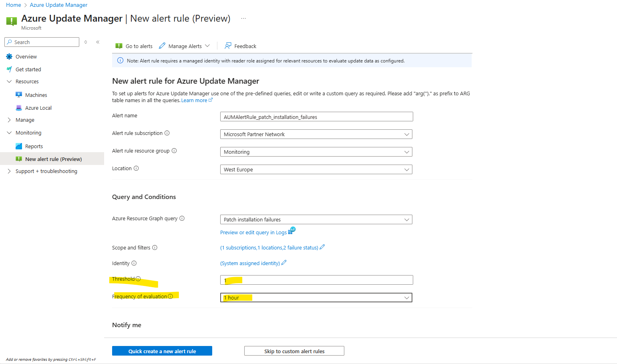This screenshot has width=617, height=364.
Task: Show info for Frequency of evaluation
Action: tap(171, 296)
